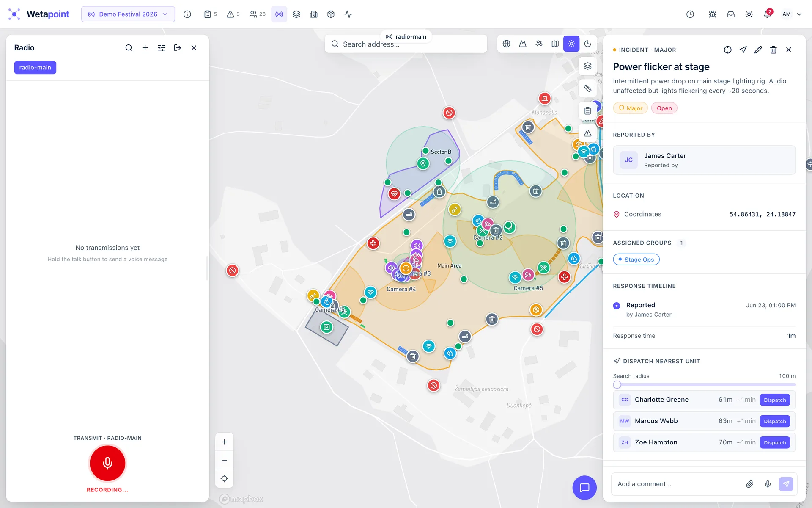The height and width of the screenshot is (508, 812).
Task: Open the notifications bell with badge
Action: pyautogui.click(x=767, y=14)
